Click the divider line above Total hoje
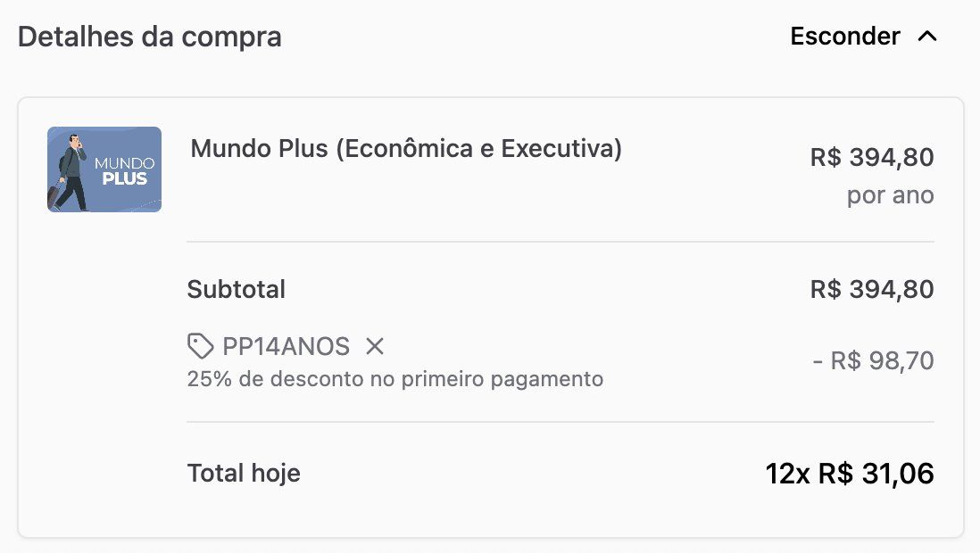Screen dimensions: 980x553 pyautogui.click(x=561, y=422)
